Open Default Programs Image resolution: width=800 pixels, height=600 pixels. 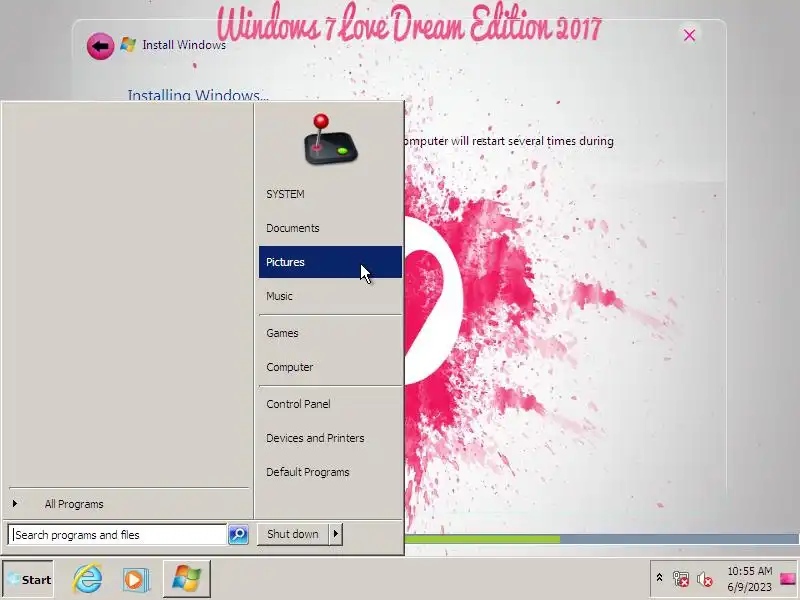point(330,472)
